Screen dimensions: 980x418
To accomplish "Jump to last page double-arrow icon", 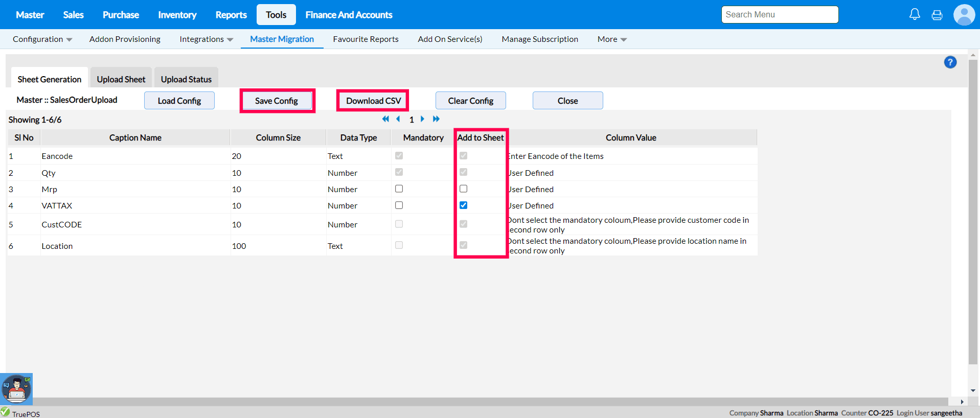I will pyautogui.click(x=436, y=119).
